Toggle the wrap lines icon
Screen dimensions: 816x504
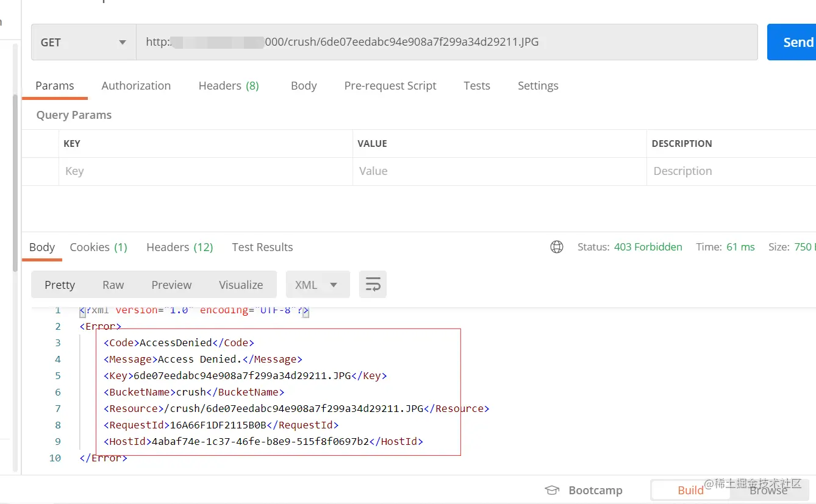[x=373, y=285]
